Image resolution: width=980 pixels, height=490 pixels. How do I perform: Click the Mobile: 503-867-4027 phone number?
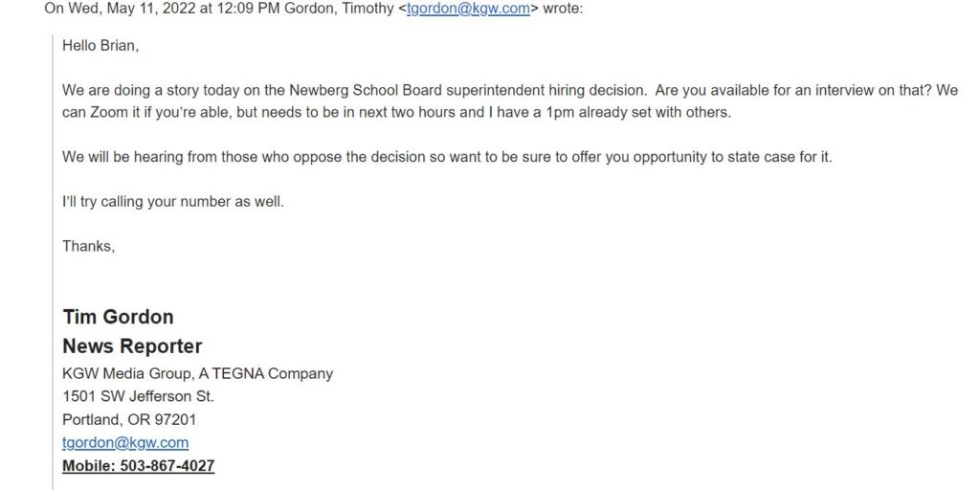click(x=138, y=466)
